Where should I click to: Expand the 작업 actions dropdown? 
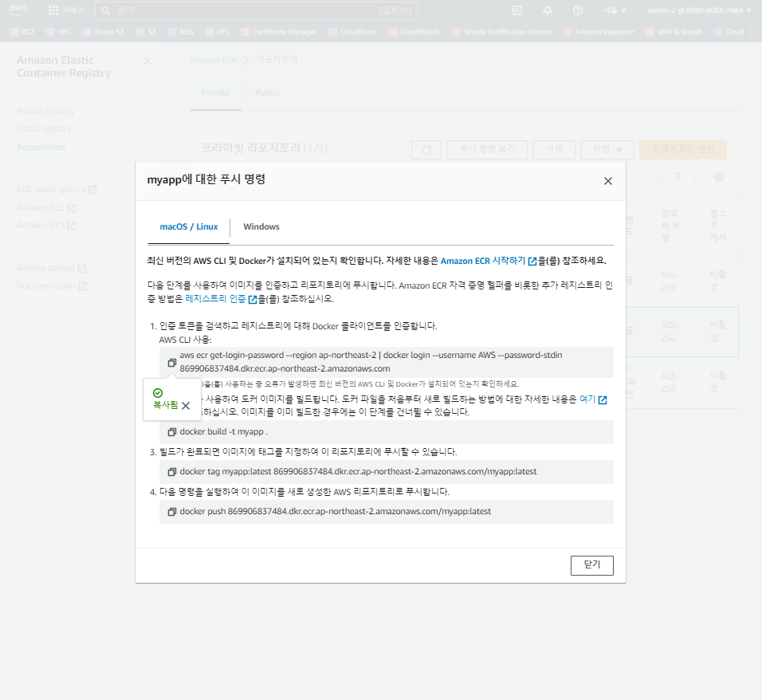pos(607,149)
